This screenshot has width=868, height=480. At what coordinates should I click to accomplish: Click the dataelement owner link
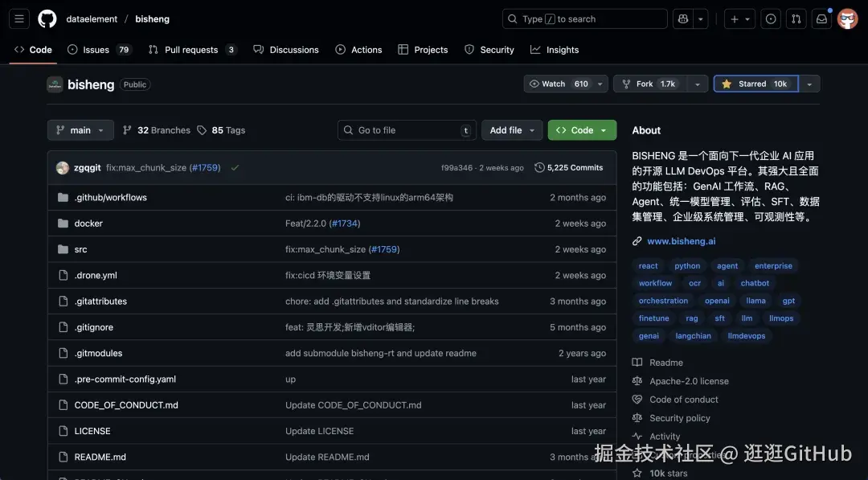(92, 18)
